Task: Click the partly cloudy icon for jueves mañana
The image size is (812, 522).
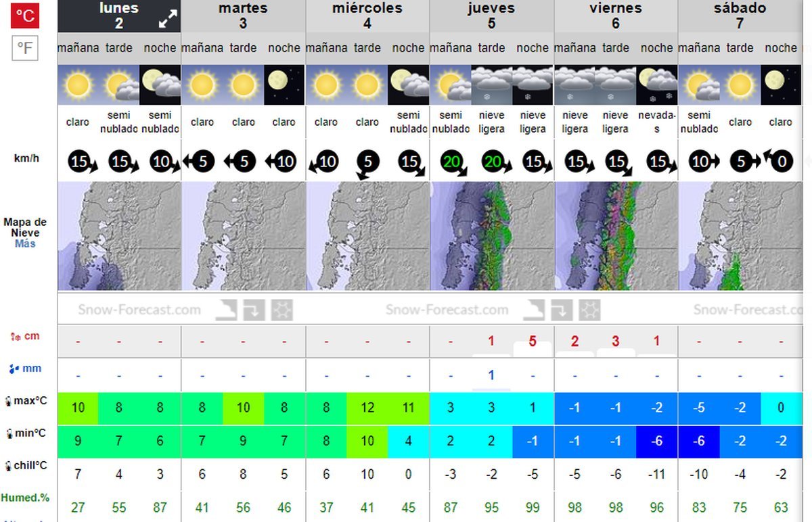Action: pyautogui.click(x=451, y=85)
